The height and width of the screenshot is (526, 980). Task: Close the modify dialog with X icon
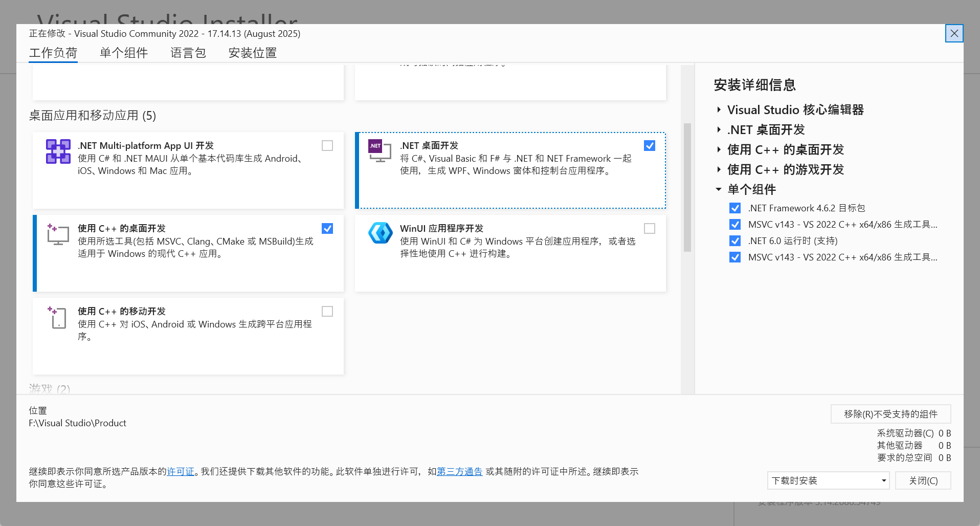pos(954,34)
